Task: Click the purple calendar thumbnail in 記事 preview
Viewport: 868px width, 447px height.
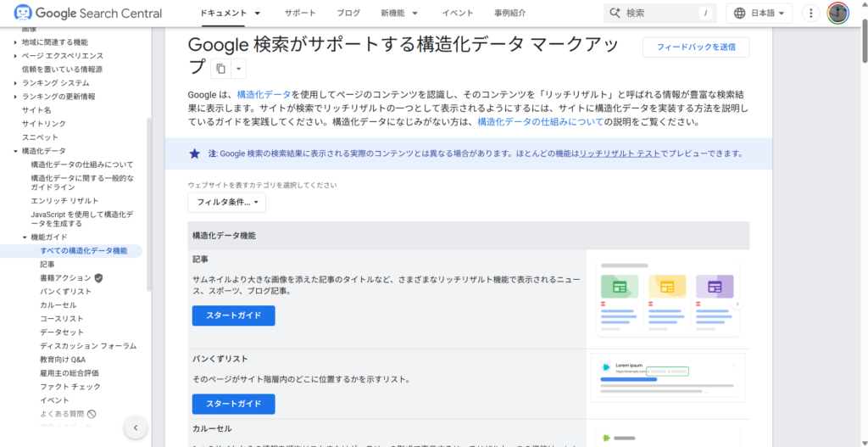Action: [x=715, y=287]
